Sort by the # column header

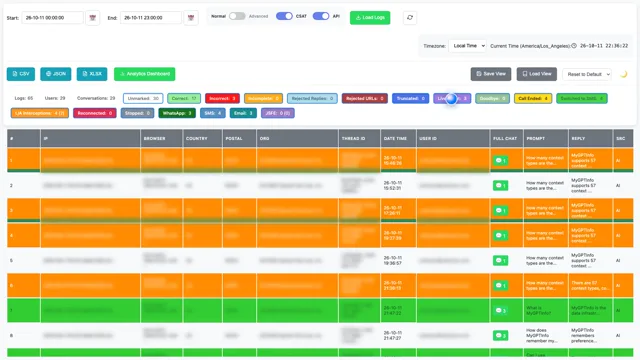coord(23,138)
